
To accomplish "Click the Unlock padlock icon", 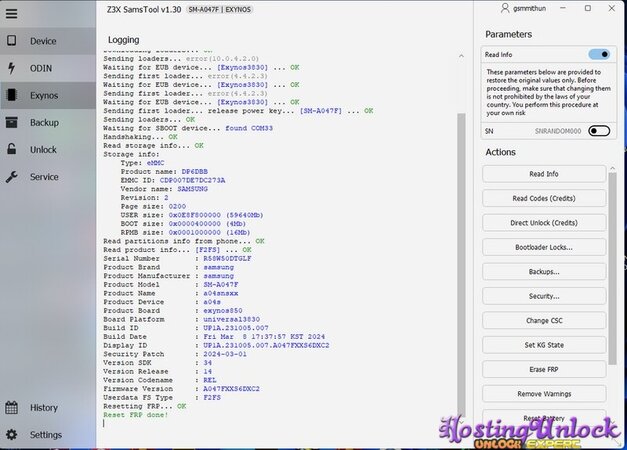I will click(x=11, y=149).
